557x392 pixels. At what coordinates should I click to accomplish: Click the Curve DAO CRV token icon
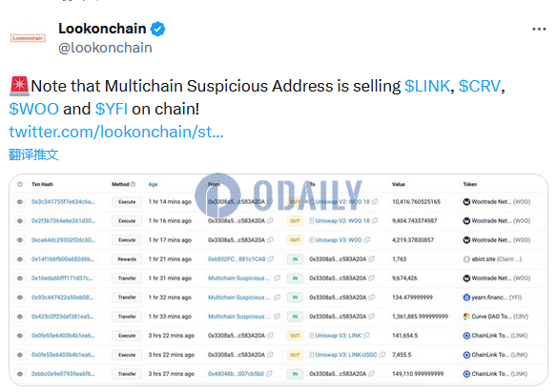tap(466, 317)
